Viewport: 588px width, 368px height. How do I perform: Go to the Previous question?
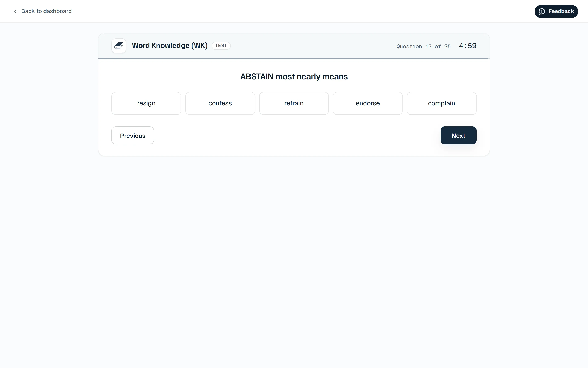tap(133, 135)
